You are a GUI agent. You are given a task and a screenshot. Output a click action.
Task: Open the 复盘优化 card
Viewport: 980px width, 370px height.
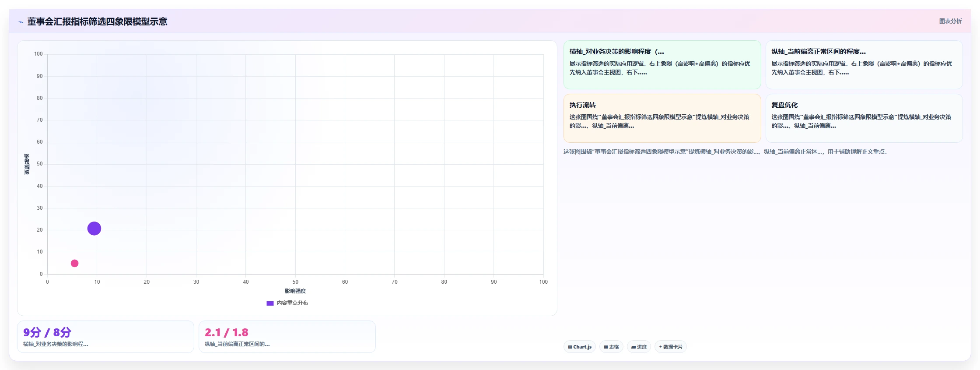pos(864,118)
